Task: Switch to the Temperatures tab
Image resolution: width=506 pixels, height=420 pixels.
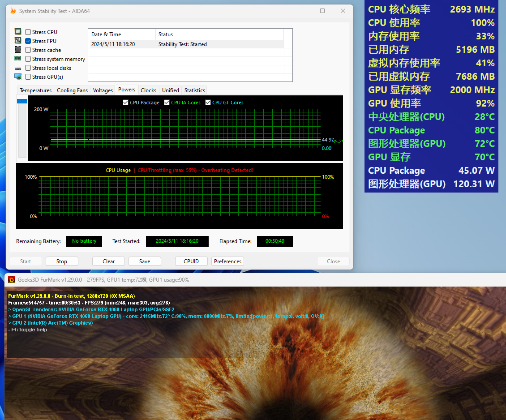Action: pos(35,90)
